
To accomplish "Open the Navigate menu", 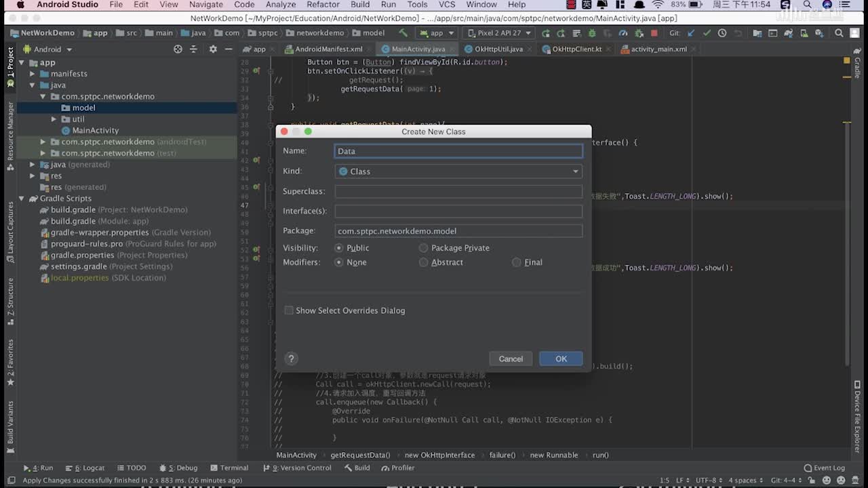I will click(206, 5).
